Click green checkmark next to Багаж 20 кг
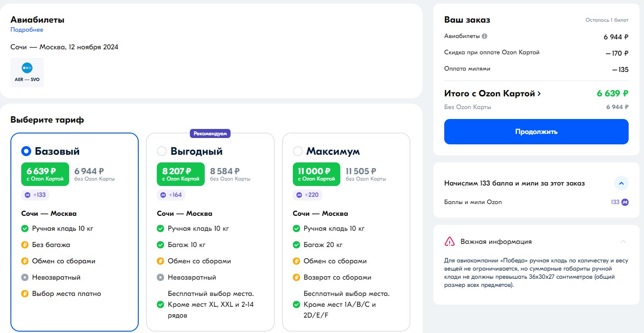This screenshot has height=333, width=644. (296, 245)
